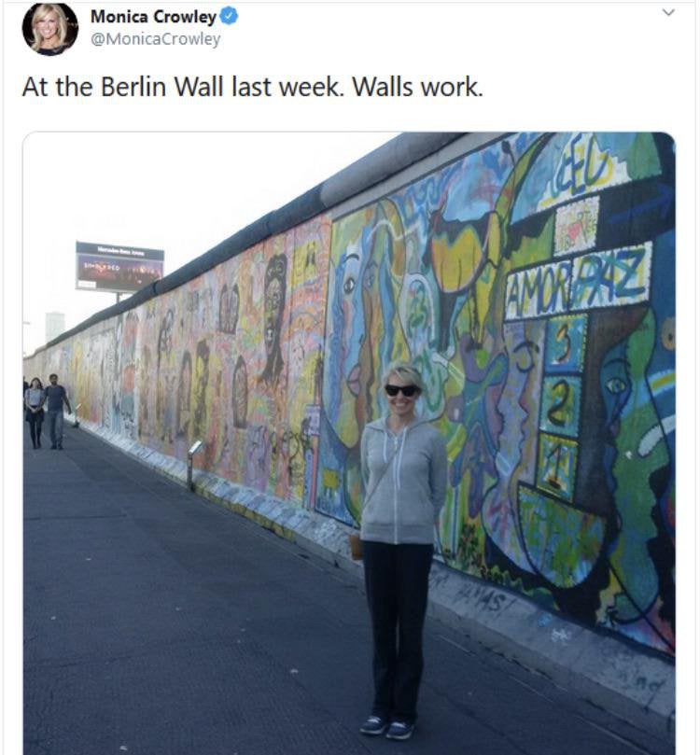The image size is (700, 755).
Task: Open Monica Crowley's profile picture
Action: tap(50, 28)
